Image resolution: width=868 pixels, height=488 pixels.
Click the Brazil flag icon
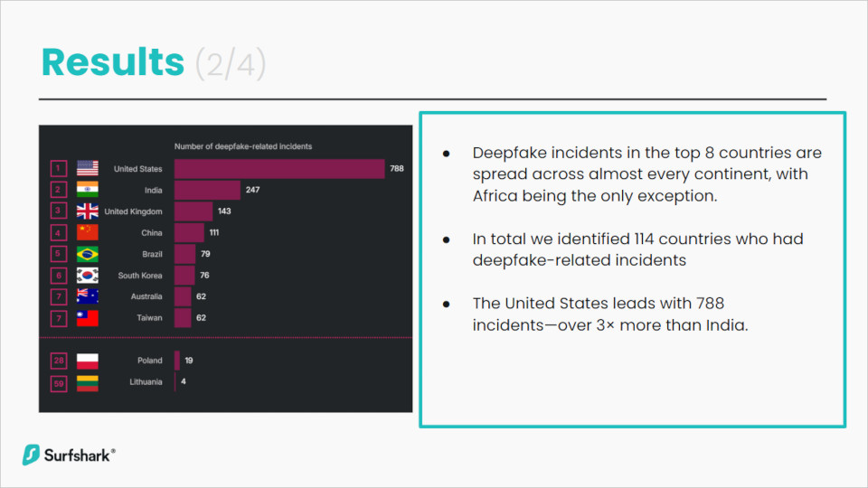pyautogui.click(x=88, y=254)
